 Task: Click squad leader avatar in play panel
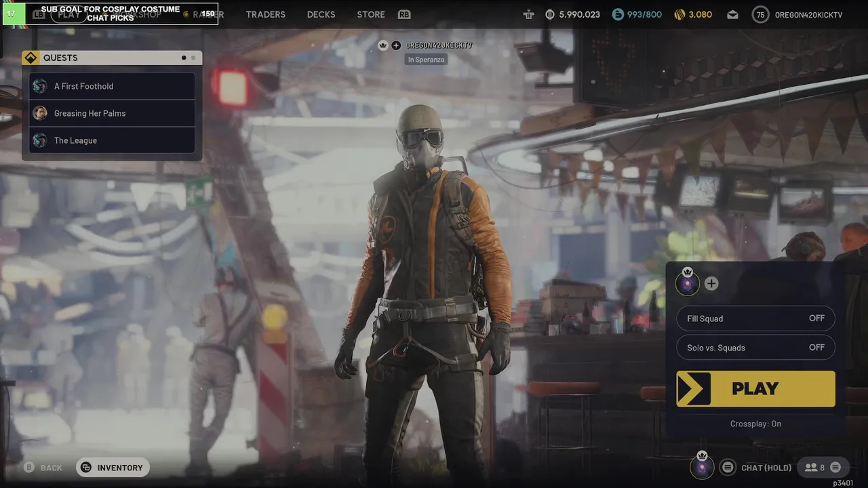688,283
